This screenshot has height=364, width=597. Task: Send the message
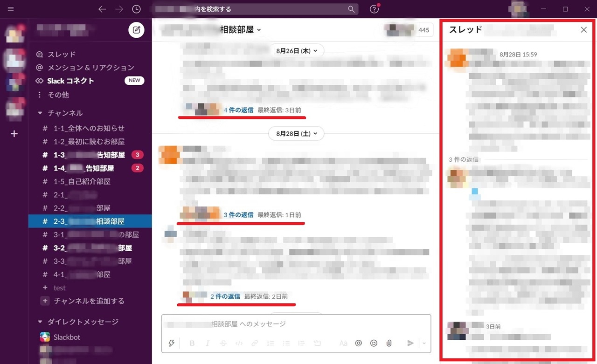coord(410,343)
